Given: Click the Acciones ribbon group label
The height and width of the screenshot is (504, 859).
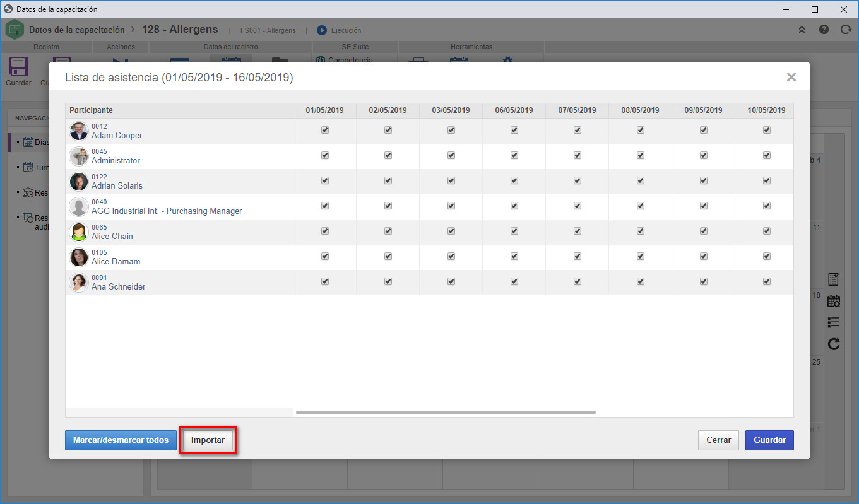Looking at the screenshot, I should 121,47.
